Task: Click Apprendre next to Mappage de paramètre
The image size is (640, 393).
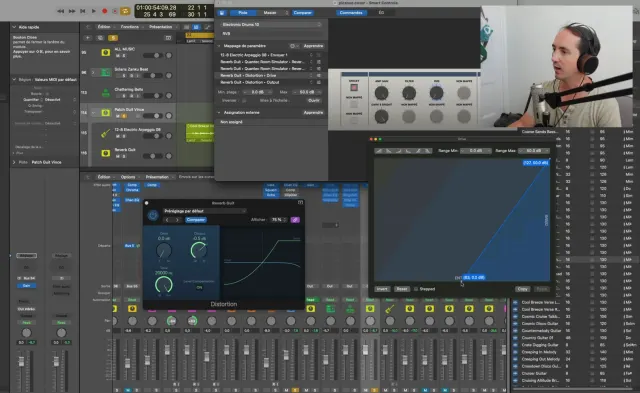Action: click(313, 46)
